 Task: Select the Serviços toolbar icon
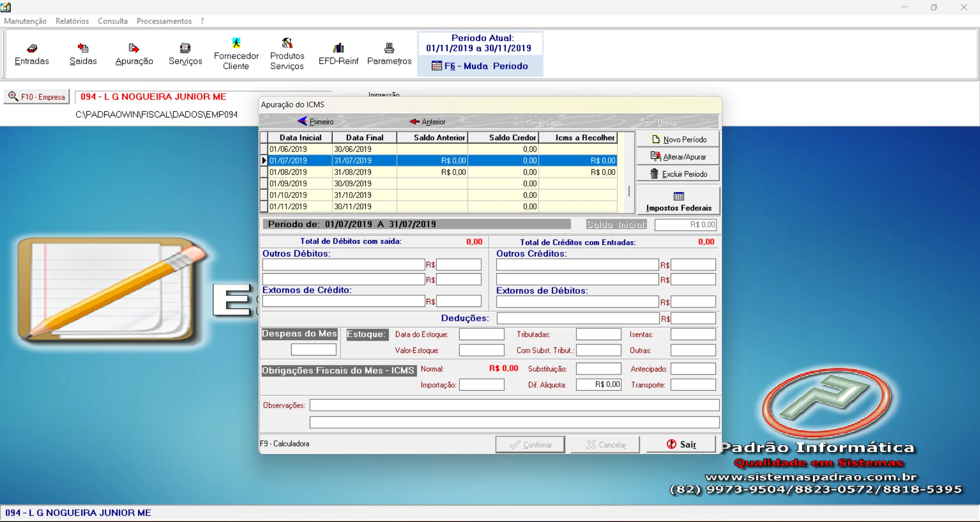click(185, 54)
